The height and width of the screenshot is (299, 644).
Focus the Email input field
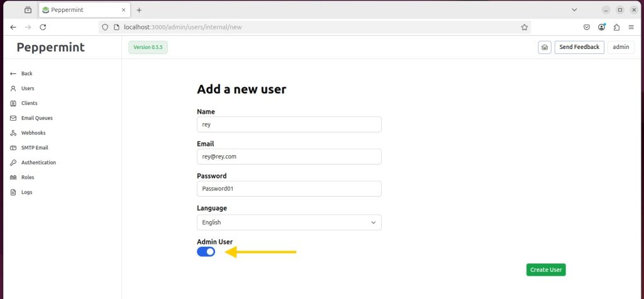click(x=289, y=156)
